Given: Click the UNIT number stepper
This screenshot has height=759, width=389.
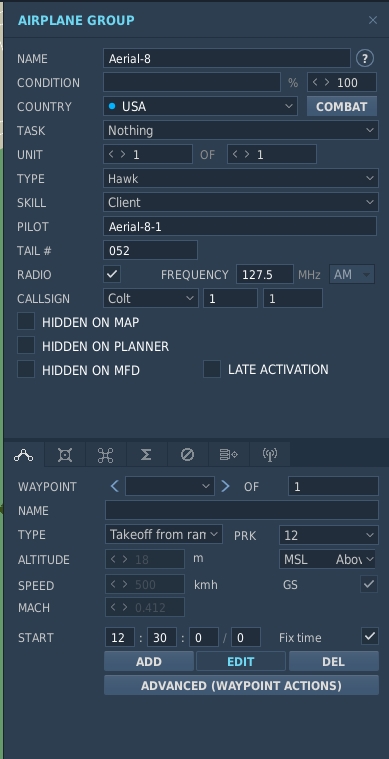Looking at the screenshot, I should (x=148, y=154).
